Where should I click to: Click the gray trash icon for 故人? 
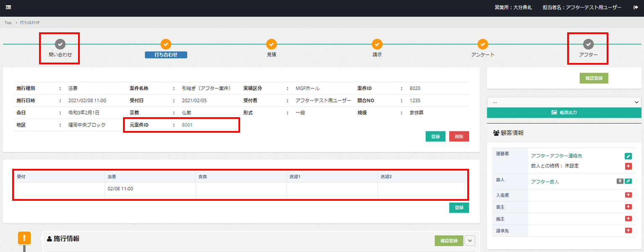tap(620, 181)
